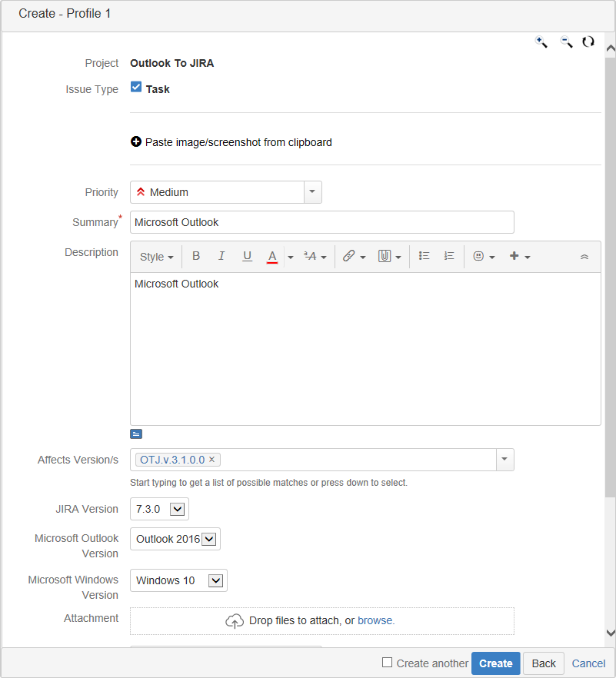Image resolution: width=616 pixels, height=678 pixels.
Task: Click the Cancel link
Action: pyautogui.click(x=589, y=663)
